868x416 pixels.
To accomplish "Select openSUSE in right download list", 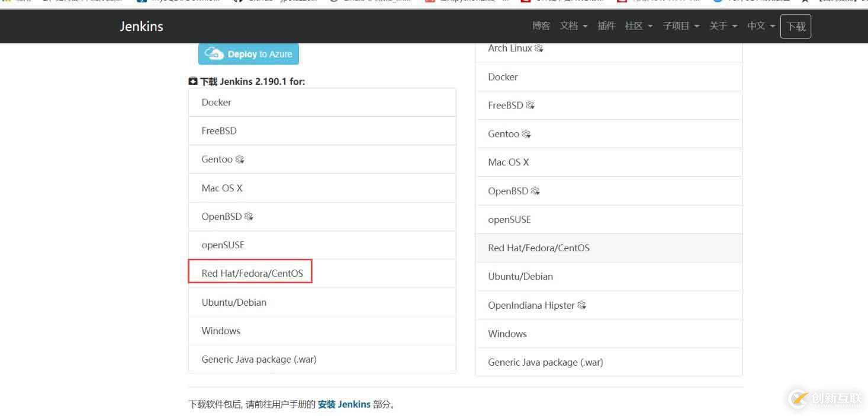I will click(609, 219).
